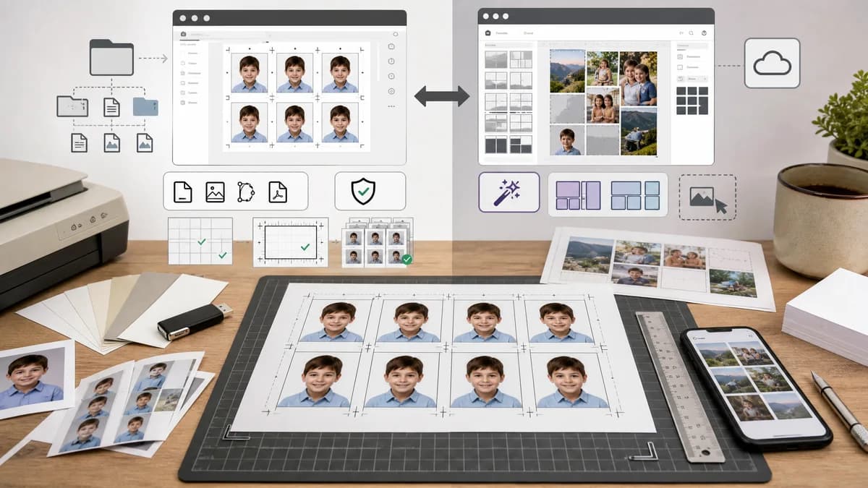Screen dimensions: 868x488
Task: Activate the magic wand auto-layout button
Action: click(x=509, y=192)
